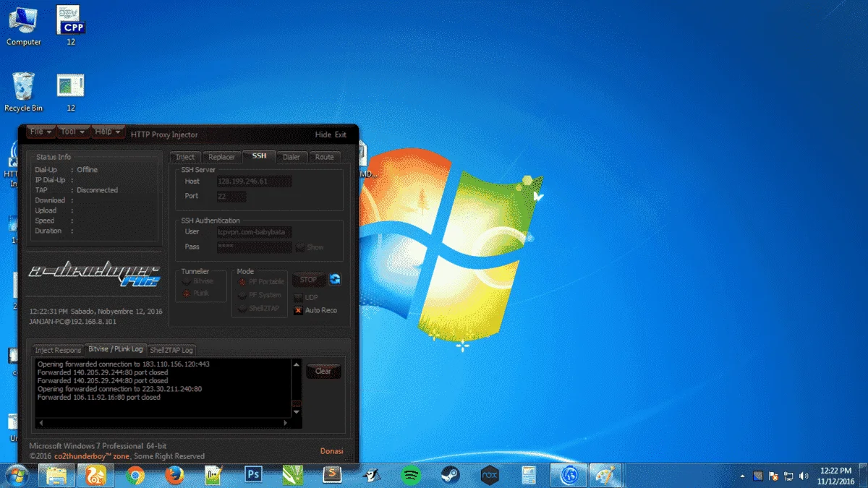The image size is (868, 488).
Task: Click the volume speaker tray icon
Action: click(x=804, y=476)
